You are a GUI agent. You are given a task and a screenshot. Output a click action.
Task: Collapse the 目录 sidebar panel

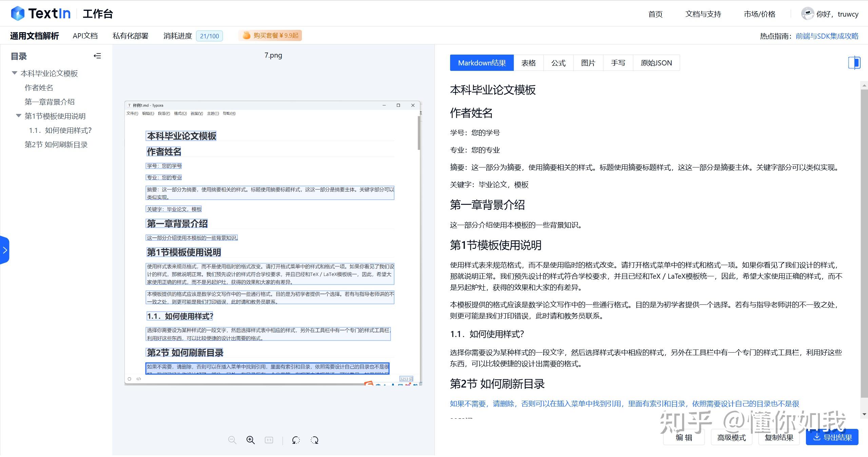(x=97, y=56)
